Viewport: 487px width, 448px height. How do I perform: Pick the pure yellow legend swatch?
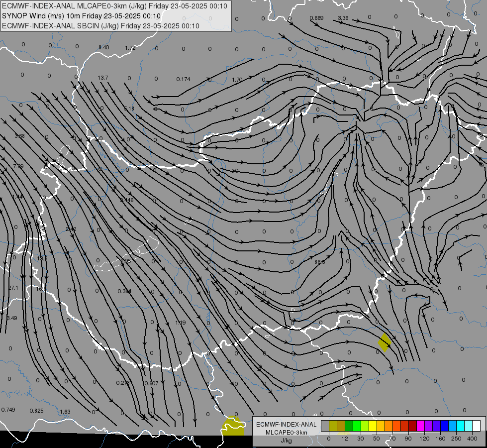pos(373,426)
